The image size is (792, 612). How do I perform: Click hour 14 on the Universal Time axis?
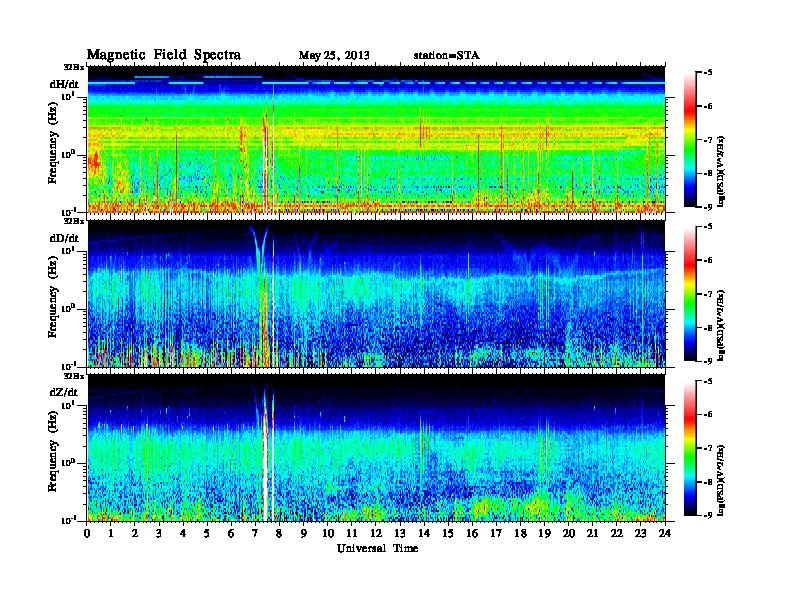coord(424,533)
